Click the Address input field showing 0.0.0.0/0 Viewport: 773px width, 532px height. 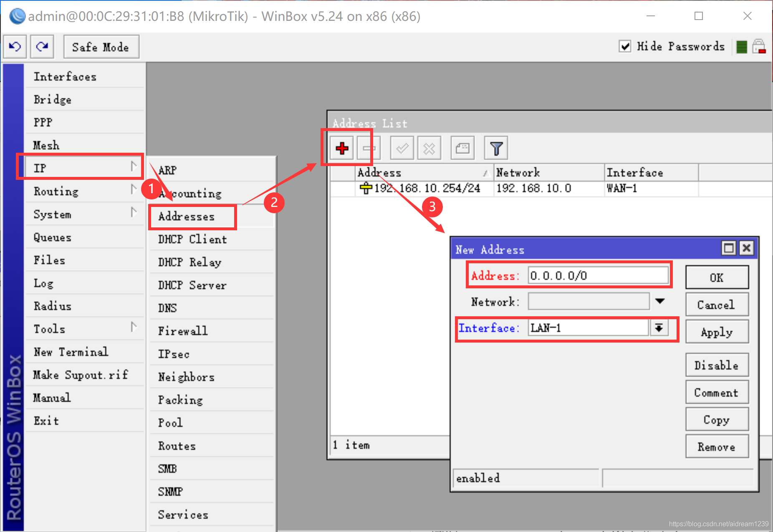(598, 275)
